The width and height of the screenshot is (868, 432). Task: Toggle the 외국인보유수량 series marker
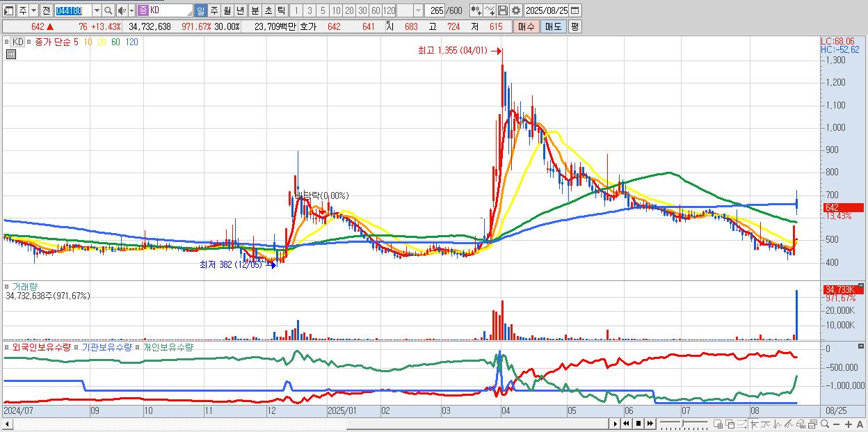tap(8, 347)
